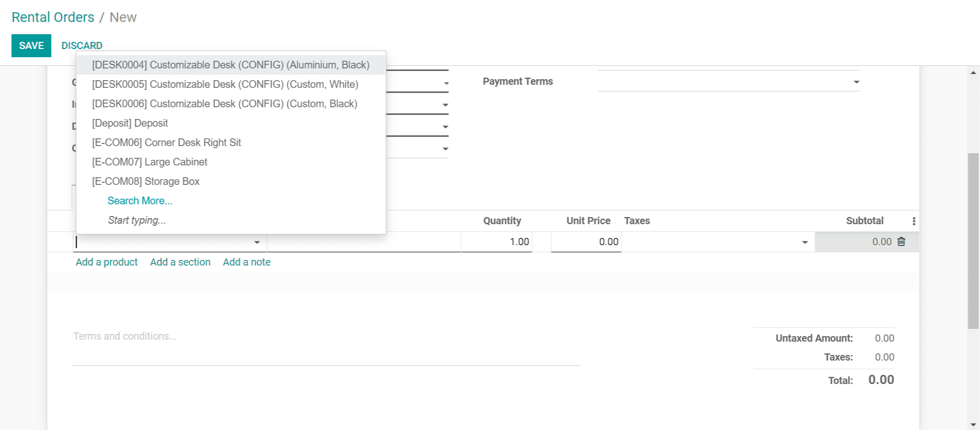Select Large Cabinet from the list
The height and width of the screenshot is (430, 980).
coord(149,162)
